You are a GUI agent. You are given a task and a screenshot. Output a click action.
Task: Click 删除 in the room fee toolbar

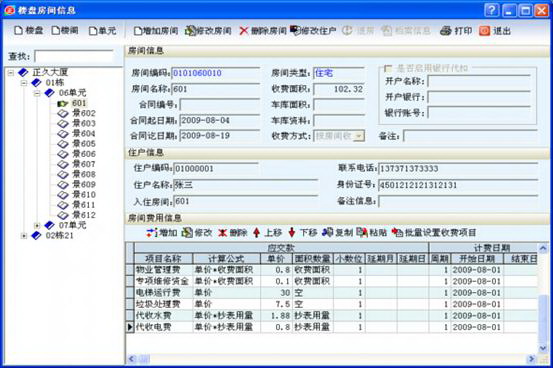pos(233,233)
